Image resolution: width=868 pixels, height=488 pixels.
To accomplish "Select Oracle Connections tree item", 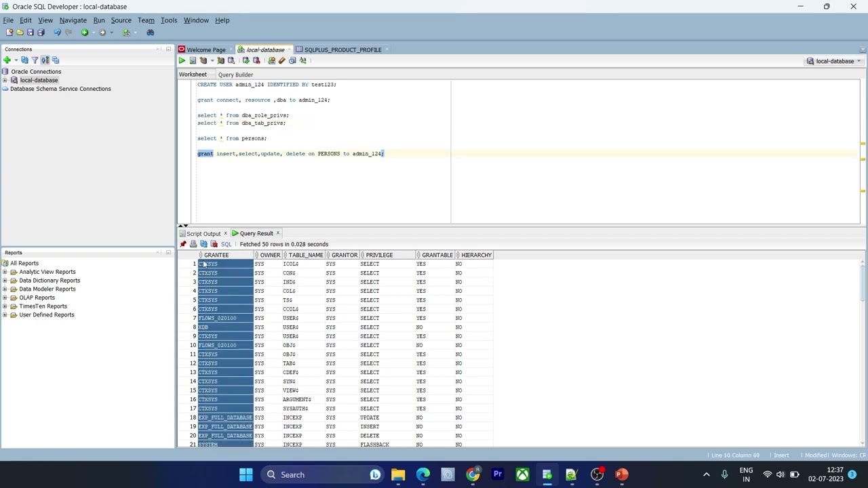I will pyautogui.click(x=36, y=71).
